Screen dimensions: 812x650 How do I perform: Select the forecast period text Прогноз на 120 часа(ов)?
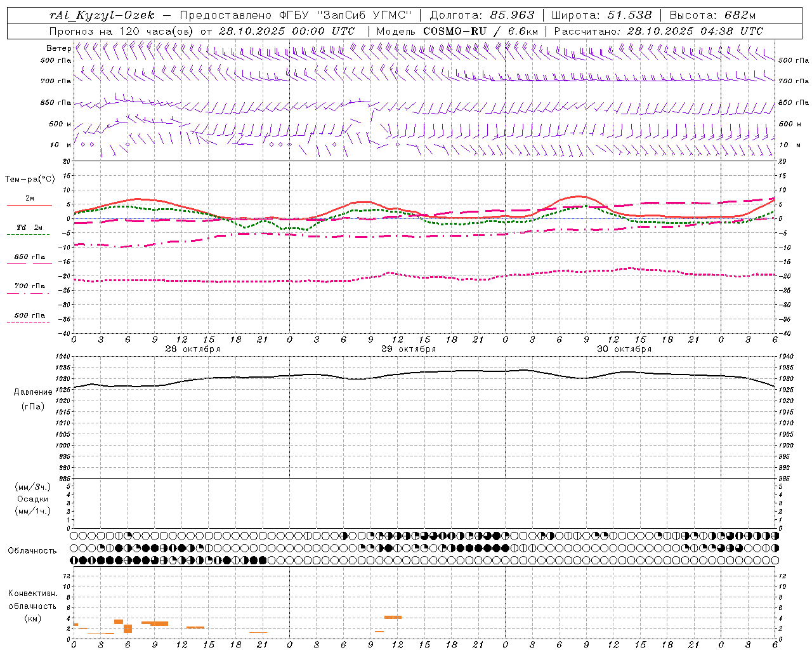click(x=122, y=31)
